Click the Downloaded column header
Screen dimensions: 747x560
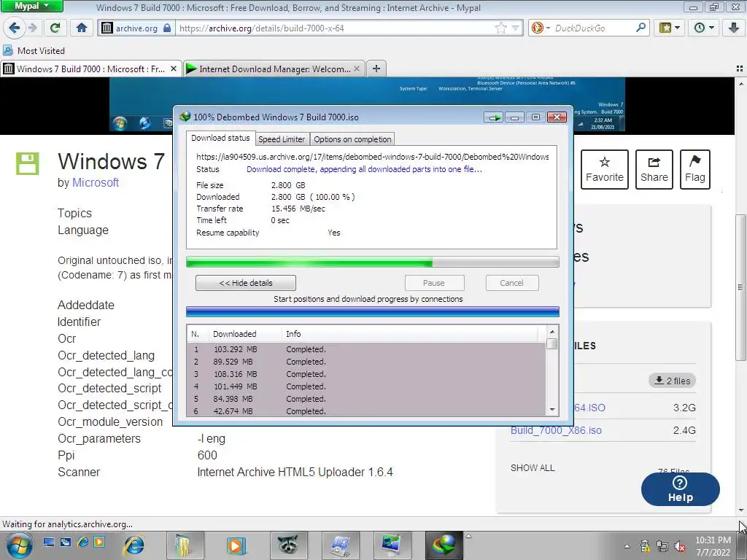(245, 334)
